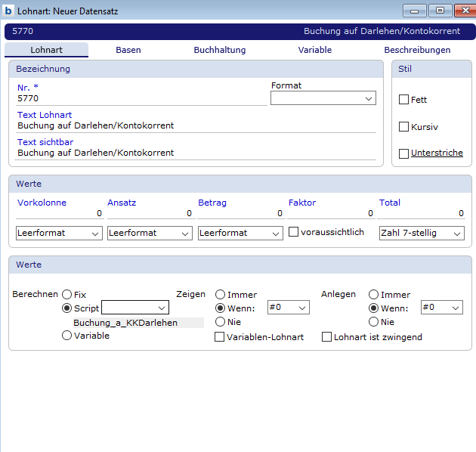The height and width of the screenshot is (452, 476).
Task: Go to the Beschreibungen tab
Action: pos(417,50)
